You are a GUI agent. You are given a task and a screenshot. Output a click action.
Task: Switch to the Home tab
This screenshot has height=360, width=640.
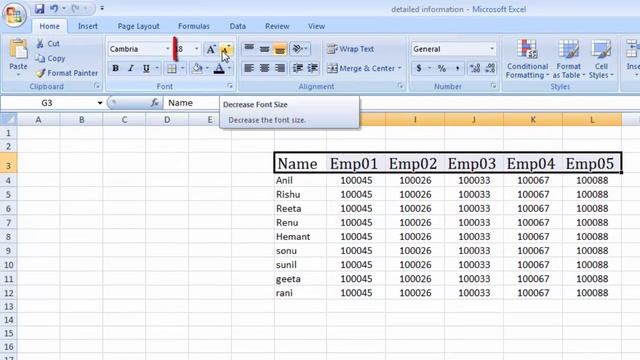49,26
